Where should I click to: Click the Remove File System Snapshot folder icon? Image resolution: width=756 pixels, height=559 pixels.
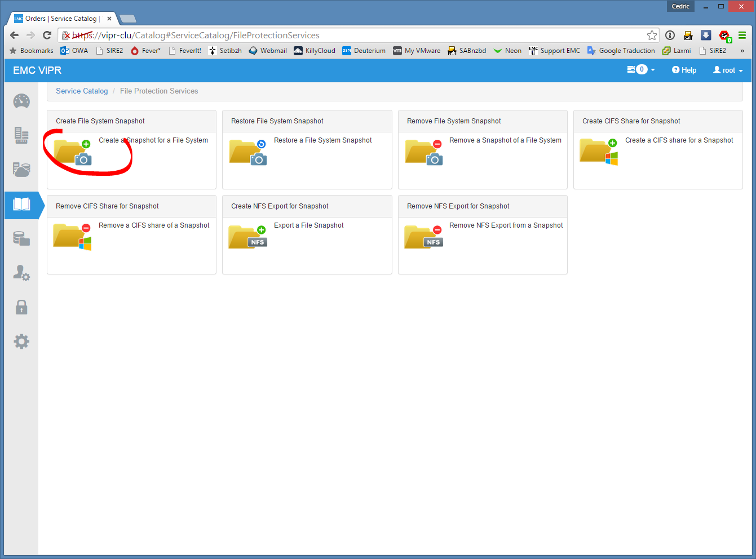[x=424, y=152]
